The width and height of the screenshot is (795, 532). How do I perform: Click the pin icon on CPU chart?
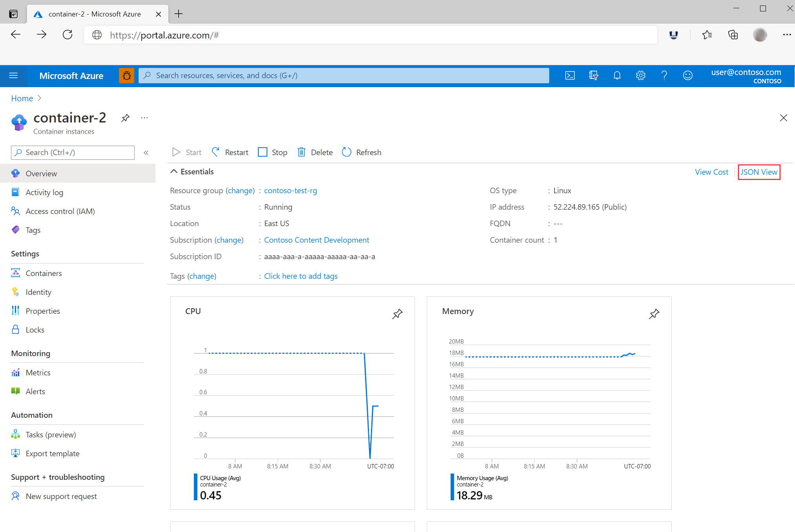[398, 314]
